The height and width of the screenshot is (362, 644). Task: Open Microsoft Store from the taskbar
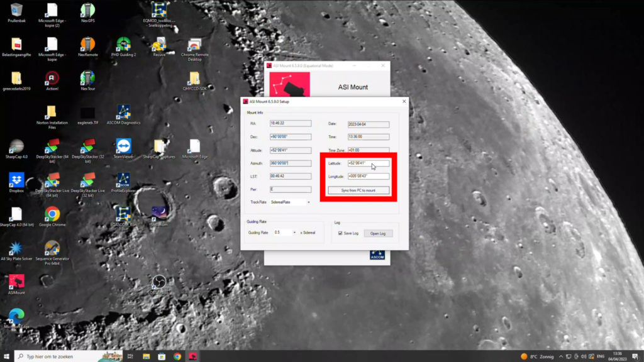[x=162, y=356]
